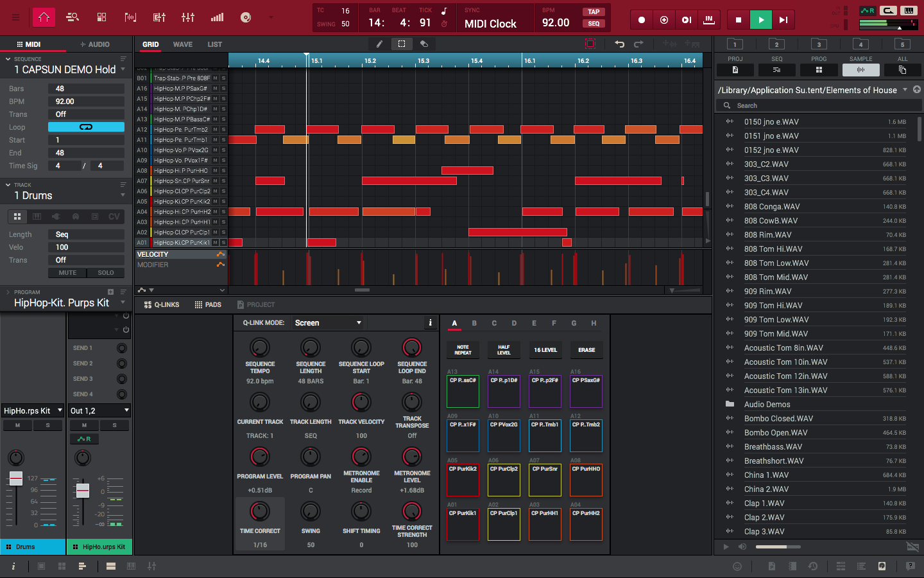
Task: Open the Browser mode with the magnifier icon
Action: tap(73, 17)
